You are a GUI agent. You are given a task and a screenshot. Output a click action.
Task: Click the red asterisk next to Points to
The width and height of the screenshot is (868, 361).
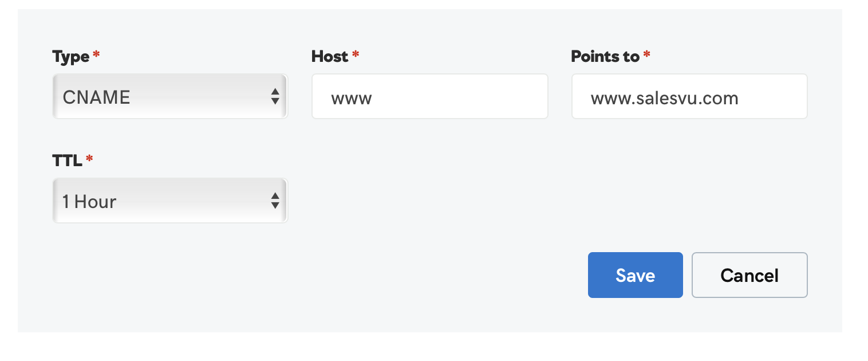[x=647, y=55]
